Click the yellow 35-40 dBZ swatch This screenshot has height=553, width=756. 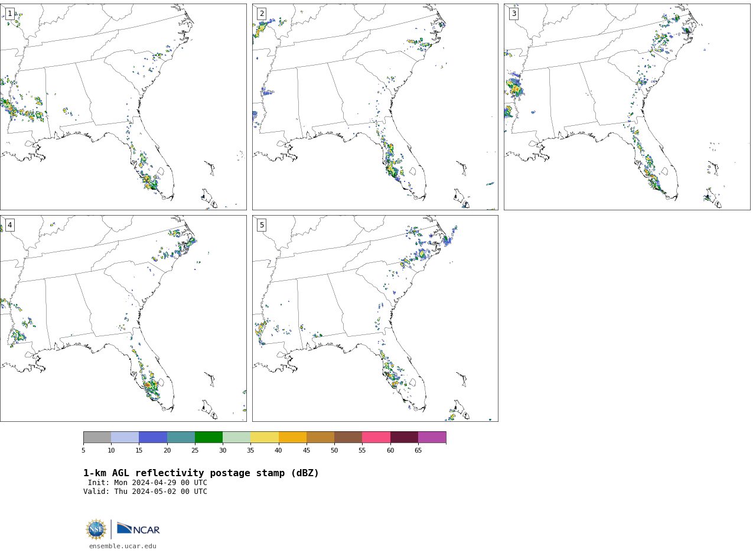coord(265,437)
